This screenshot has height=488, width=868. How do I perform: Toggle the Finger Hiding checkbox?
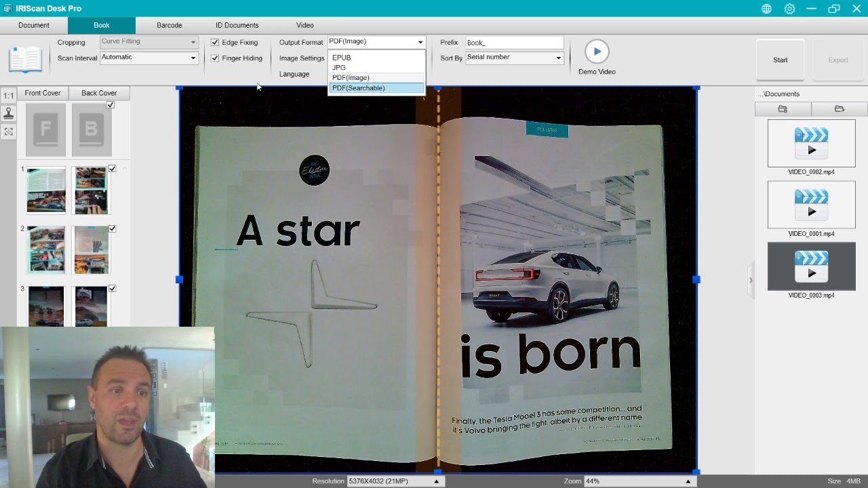coord(215,58)
